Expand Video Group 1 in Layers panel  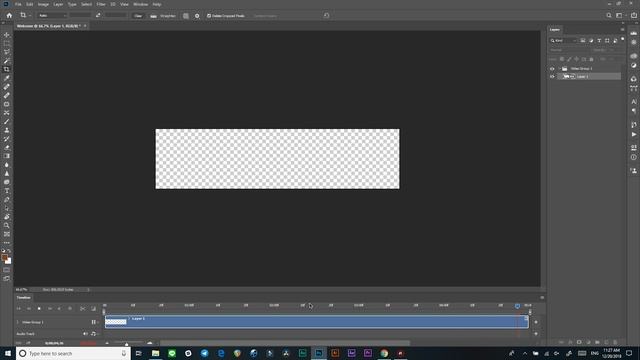(x=560, y=69)
